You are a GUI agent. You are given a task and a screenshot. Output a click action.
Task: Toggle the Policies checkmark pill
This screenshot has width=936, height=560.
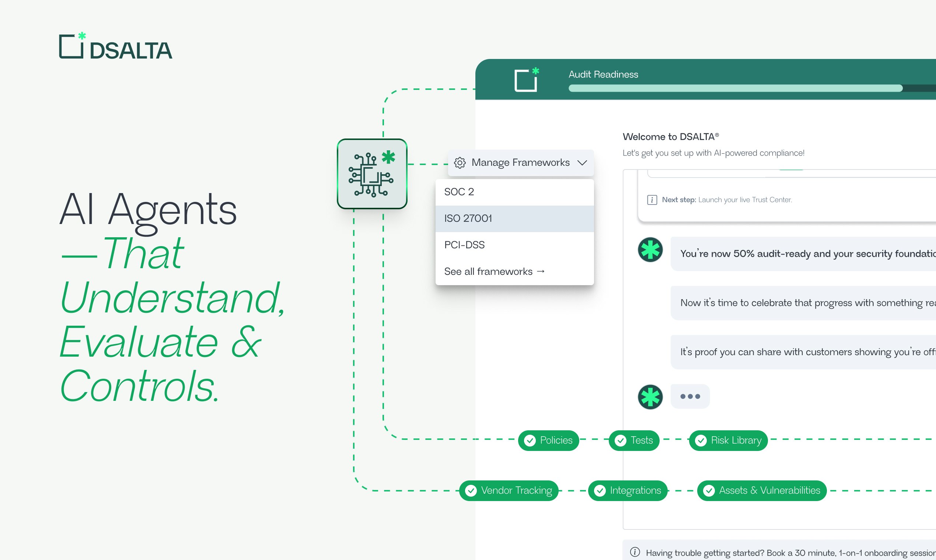coord(548,440)
